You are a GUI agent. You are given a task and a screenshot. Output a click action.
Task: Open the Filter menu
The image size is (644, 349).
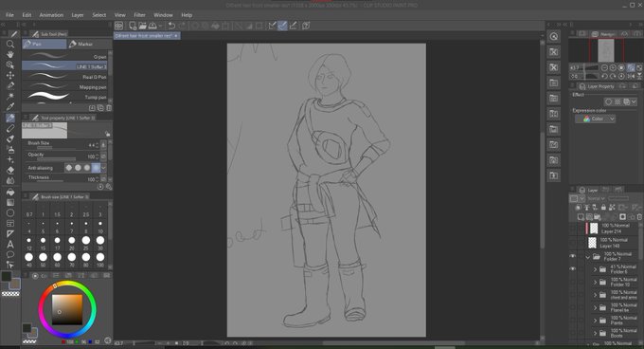[139, 15]
